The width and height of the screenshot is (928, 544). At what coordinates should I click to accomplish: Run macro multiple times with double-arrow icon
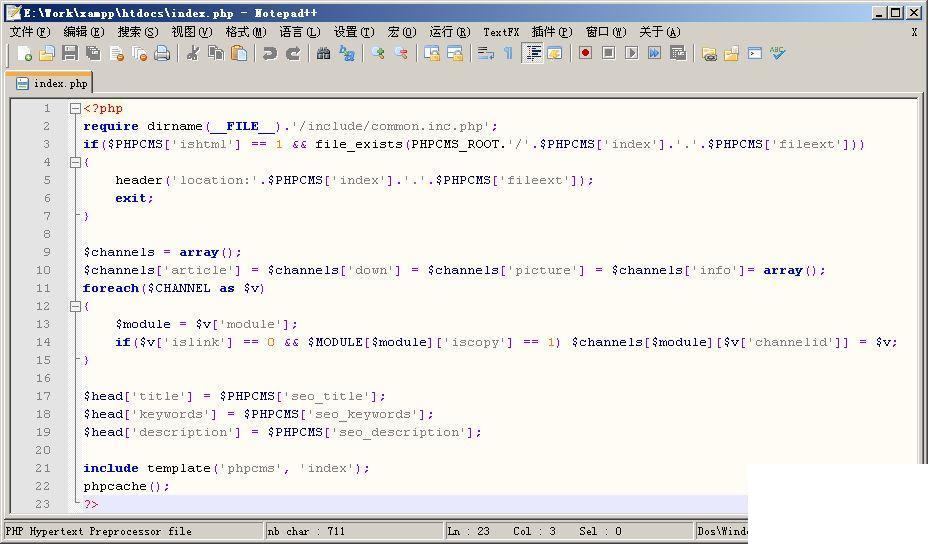pyautogui.click(x=655, y=54)
